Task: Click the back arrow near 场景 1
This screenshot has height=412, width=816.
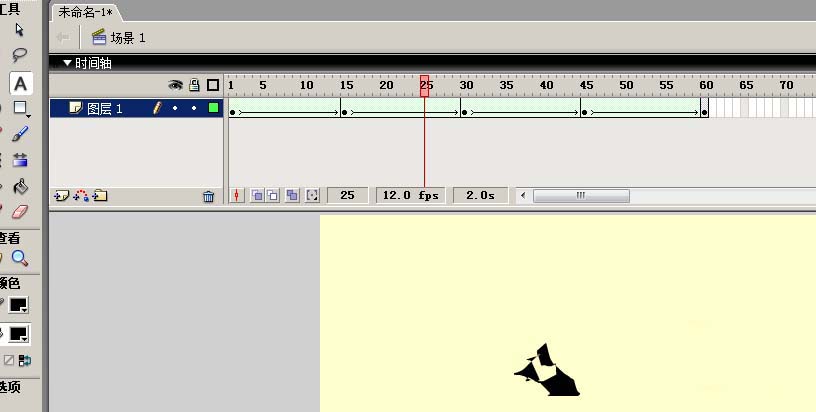Action: [x=63, y=37]
